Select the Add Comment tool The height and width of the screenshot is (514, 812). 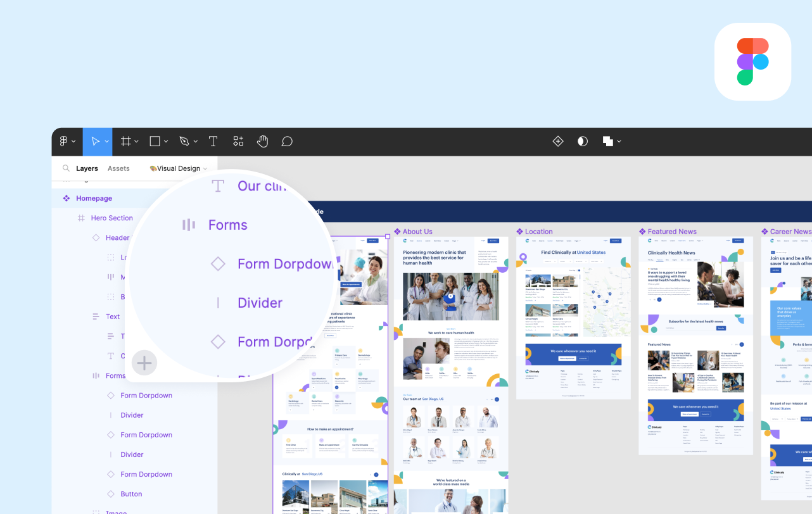pyautogui.click(x=287, y=142)
